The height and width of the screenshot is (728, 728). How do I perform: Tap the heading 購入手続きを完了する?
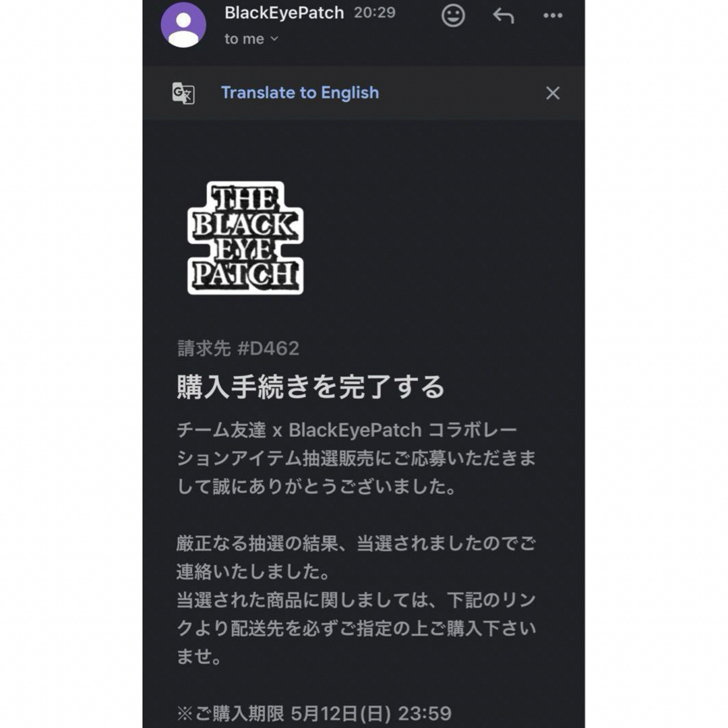coord(311,387)
